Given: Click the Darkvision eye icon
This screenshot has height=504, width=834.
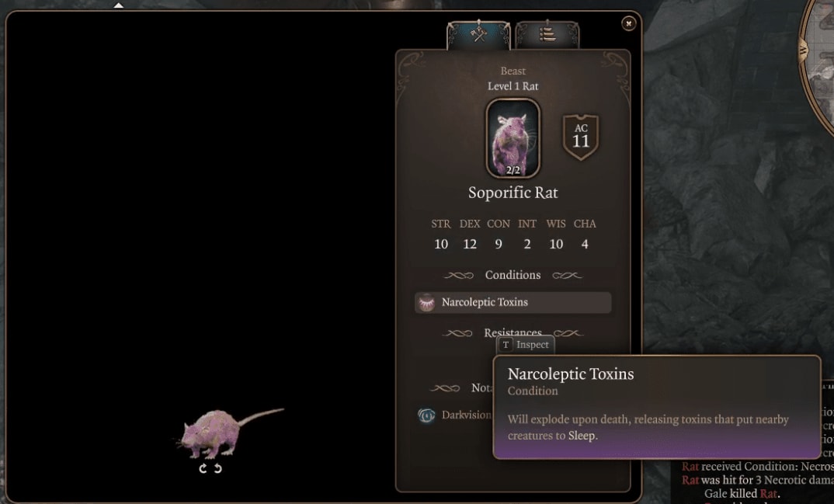Looking at the screenshot, I should coord(426,415).
